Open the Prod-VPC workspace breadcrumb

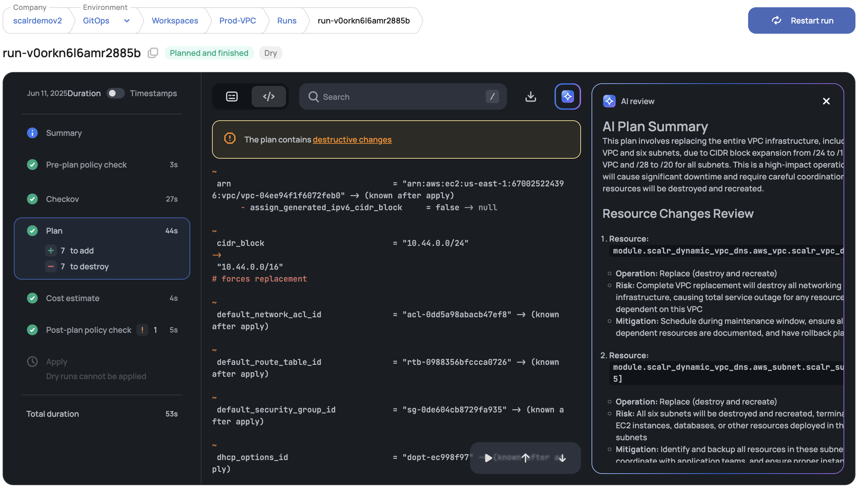click(238, 21)
